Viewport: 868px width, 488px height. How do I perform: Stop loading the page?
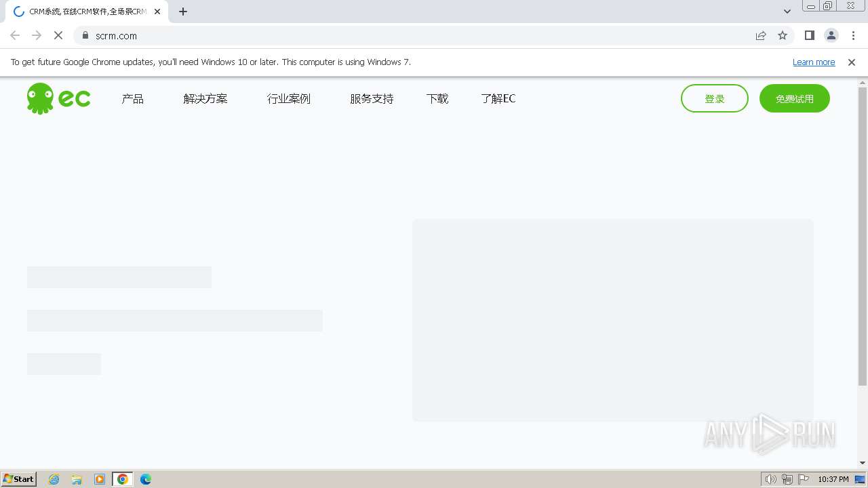58,35
